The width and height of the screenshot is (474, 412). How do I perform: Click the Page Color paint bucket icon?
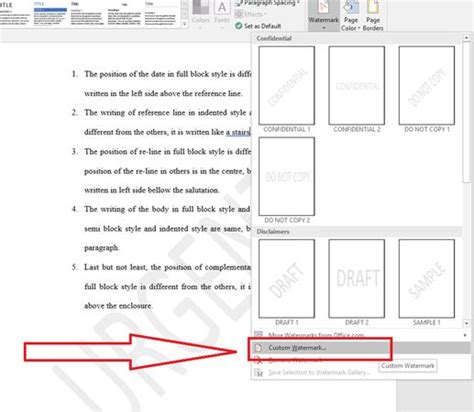pyautogui.click(x=350, y=7)
